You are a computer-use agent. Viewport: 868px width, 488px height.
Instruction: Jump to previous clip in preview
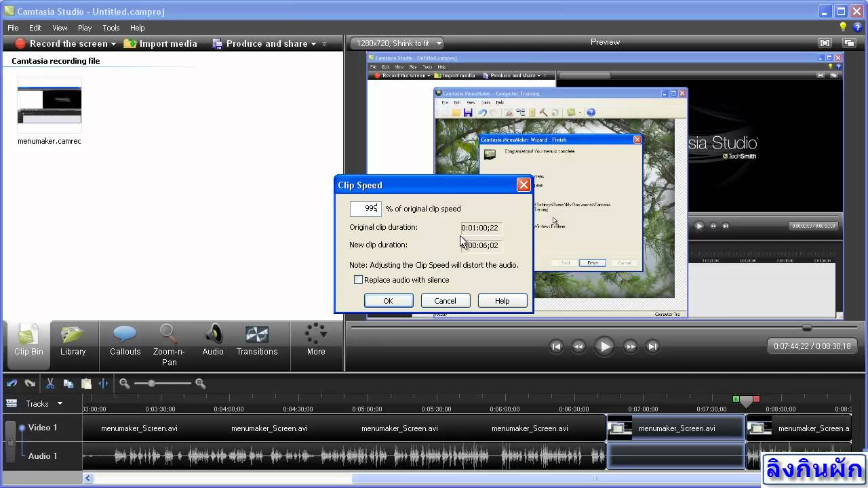[x=556, y=346]
